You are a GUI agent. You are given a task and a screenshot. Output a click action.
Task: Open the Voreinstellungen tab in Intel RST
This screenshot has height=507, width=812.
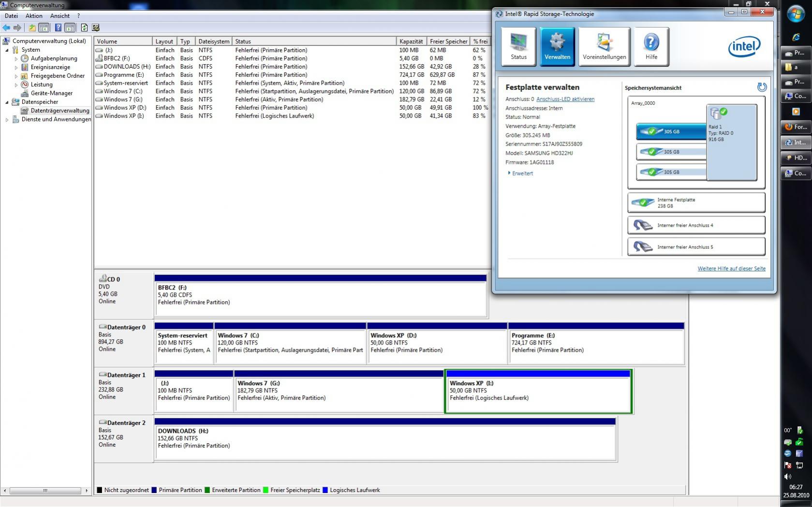[604, 46]
